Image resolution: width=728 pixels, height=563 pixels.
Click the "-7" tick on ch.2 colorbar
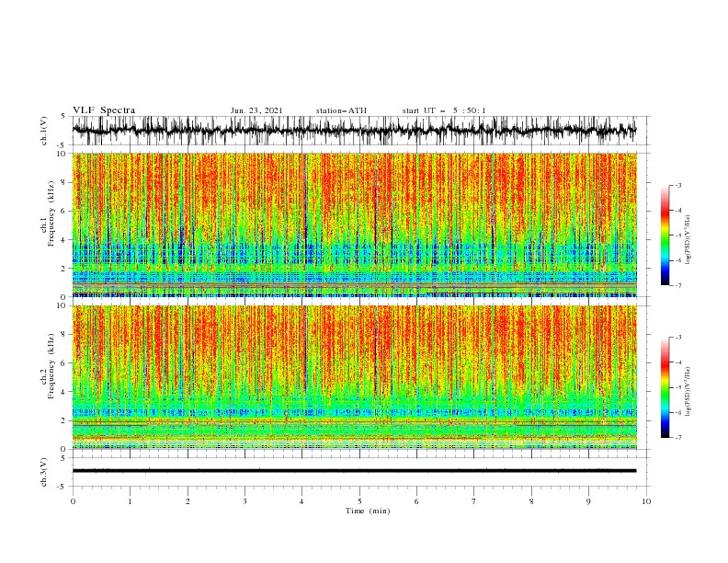point(678,437)
